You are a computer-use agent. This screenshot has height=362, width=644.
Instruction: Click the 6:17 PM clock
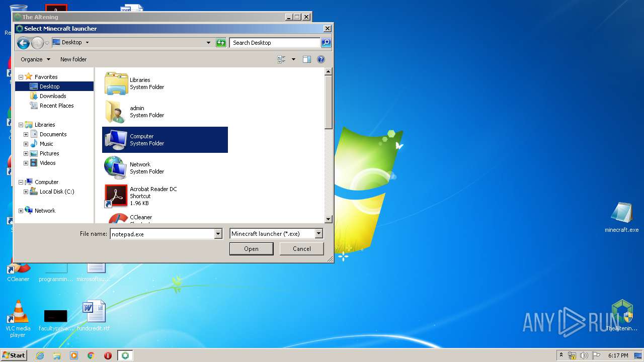point(618,355)
